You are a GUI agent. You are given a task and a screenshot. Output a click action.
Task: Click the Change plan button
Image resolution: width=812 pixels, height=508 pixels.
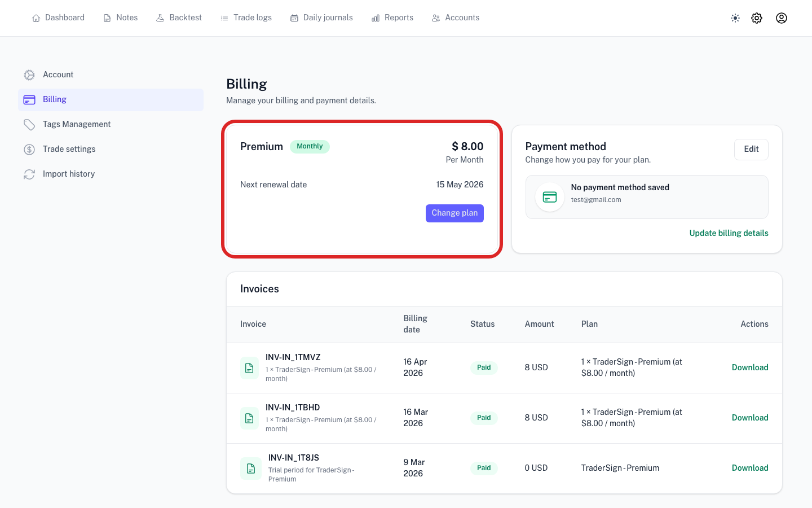point(454,213)
